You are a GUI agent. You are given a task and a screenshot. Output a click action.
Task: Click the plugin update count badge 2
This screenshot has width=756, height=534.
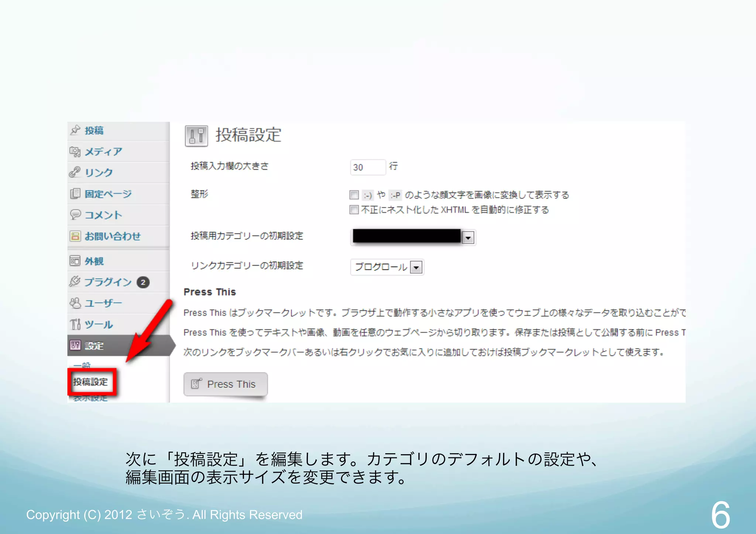[x=143, y=282]
